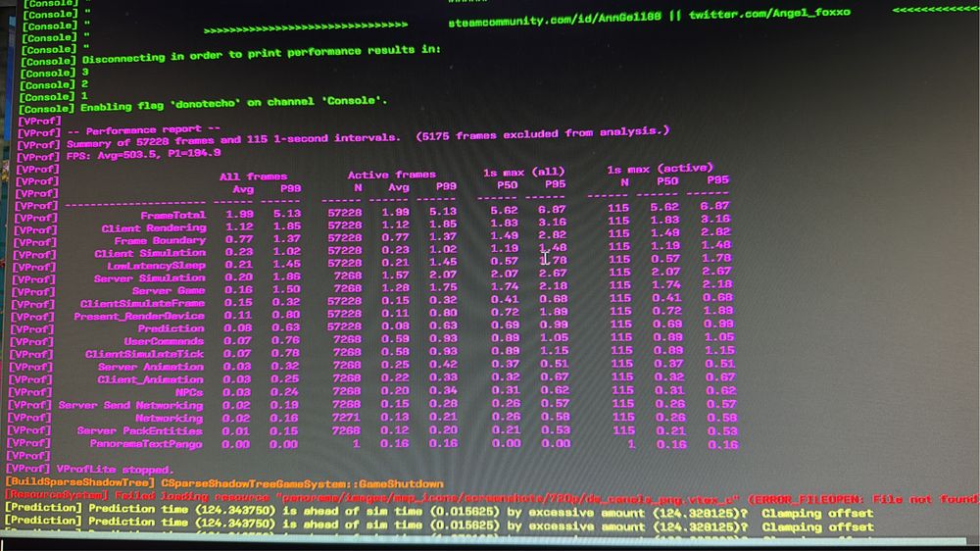Click the PanoramaTextPango row label
This screenshot has width=980, height=551.
pos(146,444)
